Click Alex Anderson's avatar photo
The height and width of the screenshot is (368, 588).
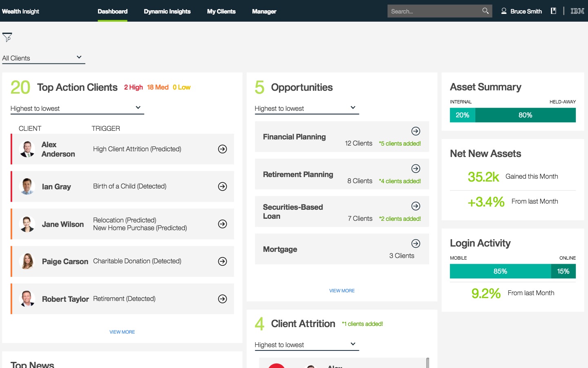27,149
